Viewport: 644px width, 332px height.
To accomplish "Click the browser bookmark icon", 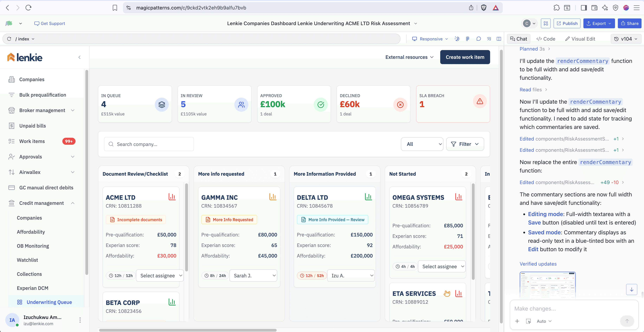I will pyautogui.click(x=115, y=8).
